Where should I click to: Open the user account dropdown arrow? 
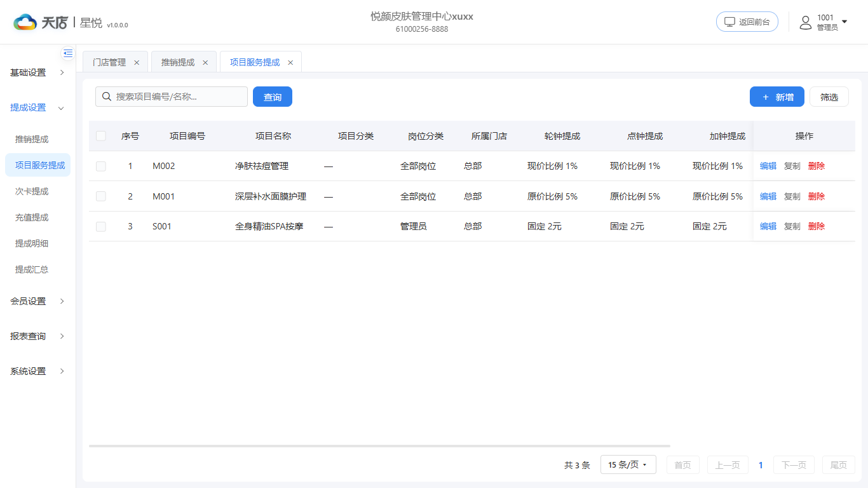pyautogui.click(x=844, y=22)
